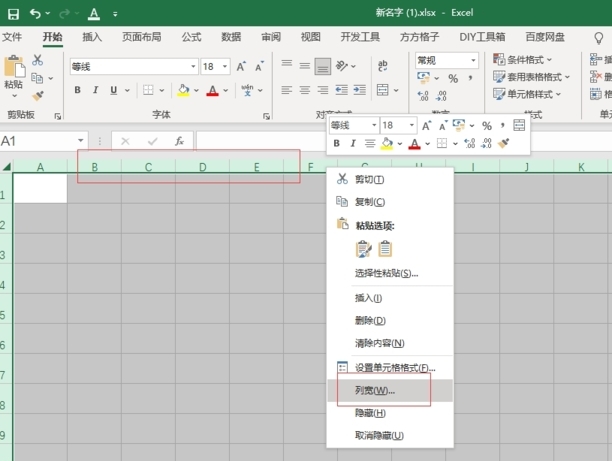Open the 文件 File tab
The height and width of the screenshot is (461, 612).
(x=12, y=37)
